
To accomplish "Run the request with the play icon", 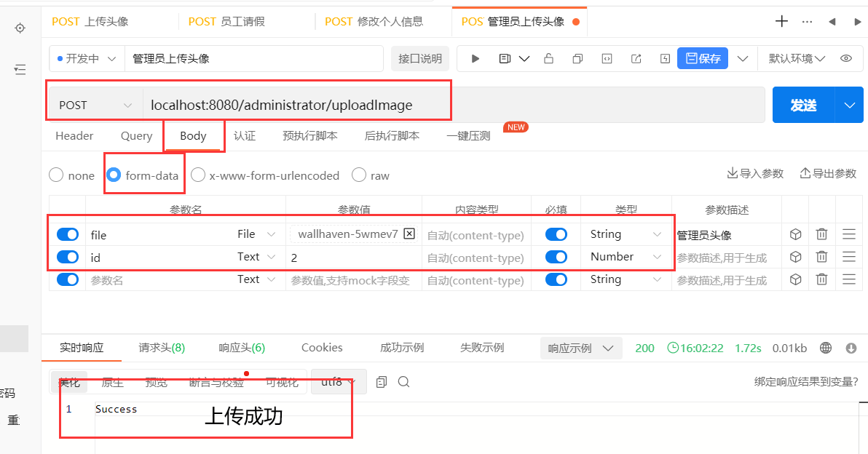I will (x=475, y=58).
